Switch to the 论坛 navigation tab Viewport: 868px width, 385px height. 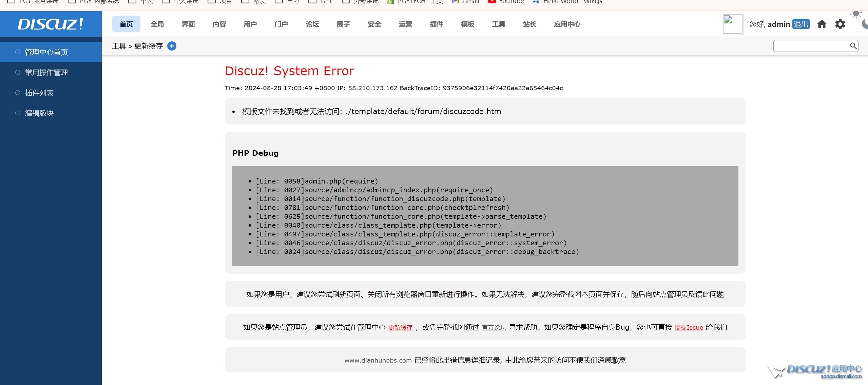312,24
